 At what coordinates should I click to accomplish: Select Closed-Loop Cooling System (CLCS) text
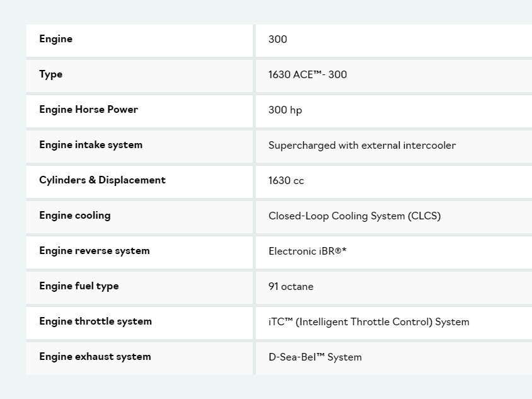tap(354, 216)
